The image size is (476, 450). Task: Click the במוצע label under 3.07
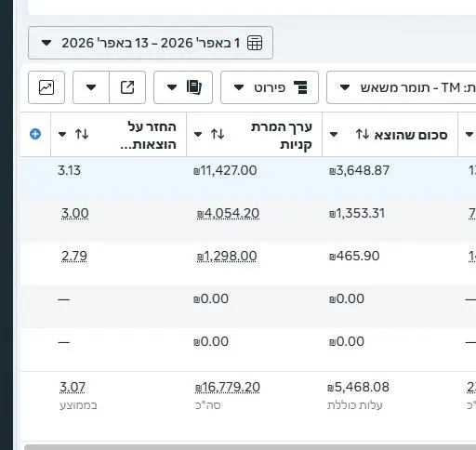78,405
